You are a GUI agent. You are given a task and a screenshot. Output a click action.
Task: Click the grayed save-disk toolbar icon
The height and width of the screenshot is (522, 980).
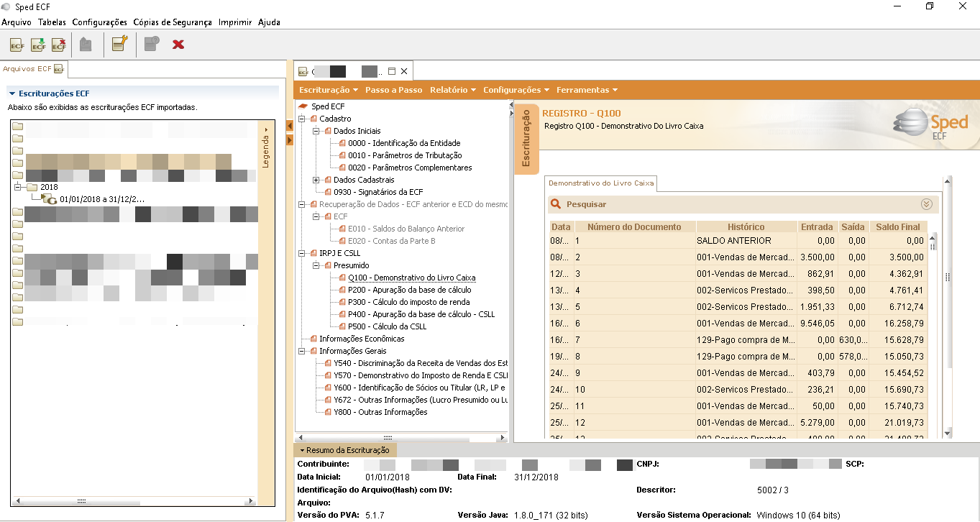click(x=86, y=45)
